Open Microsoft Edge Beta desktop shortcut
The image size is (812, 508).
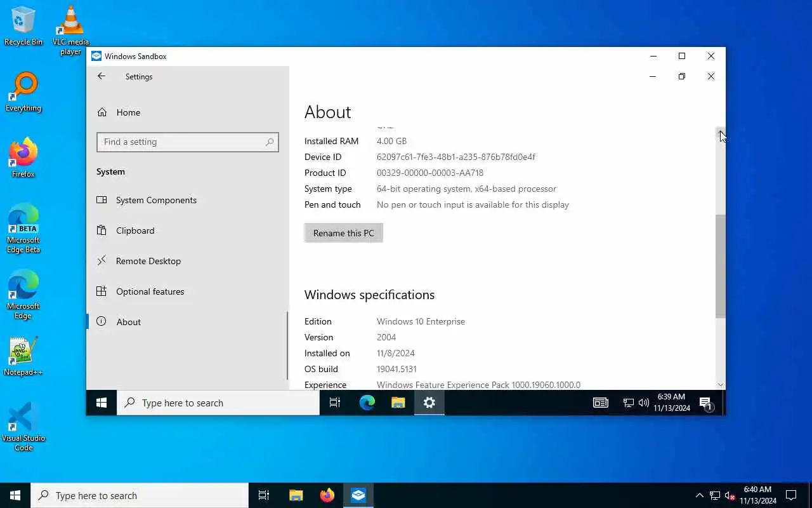click(x=23, y=229)
